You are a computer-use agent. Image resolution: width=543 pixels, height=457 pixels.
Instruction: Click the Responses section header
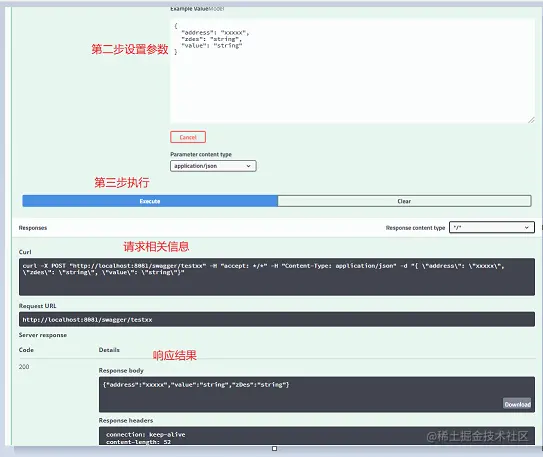[33, 228]
